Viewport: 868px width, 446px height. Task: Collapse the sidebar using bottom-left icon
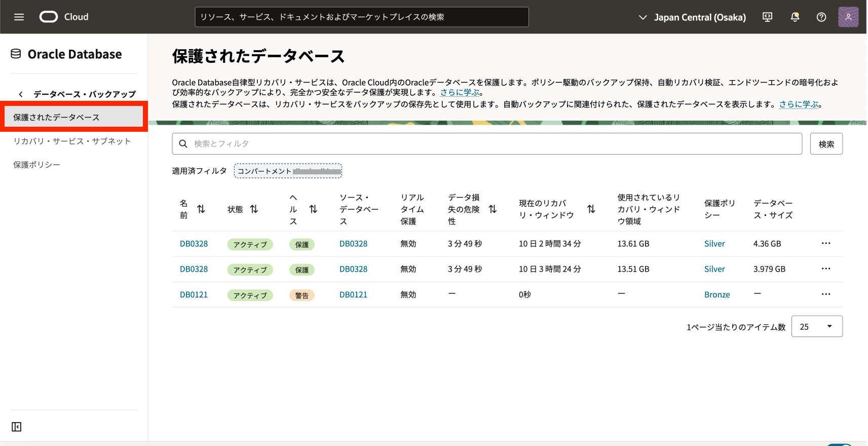pyautogui.click(x=17, y=427)
